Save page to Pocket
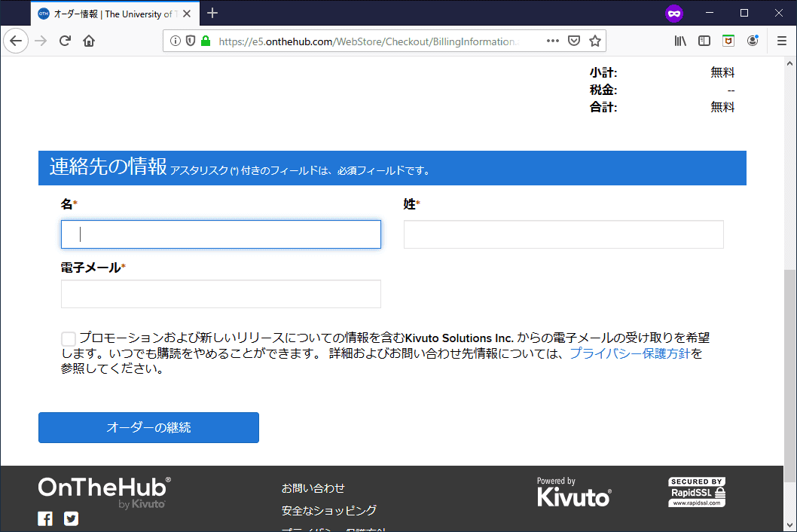The image size is (797, 532). coord(573,41)
